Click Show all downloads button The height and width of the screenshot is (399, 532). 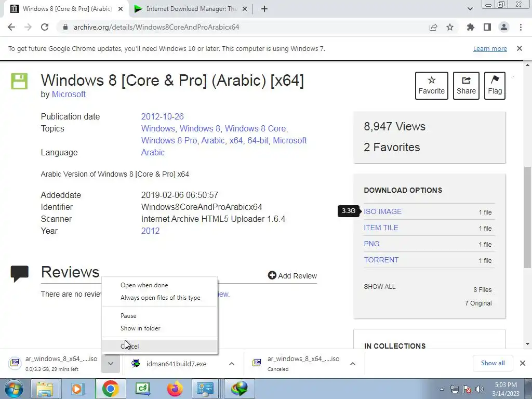click(x=493, y=363)
